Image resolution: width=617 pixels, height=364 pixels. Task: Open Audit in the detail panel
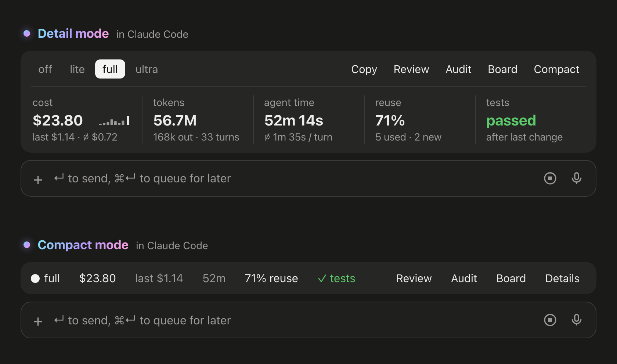(458, 69)
